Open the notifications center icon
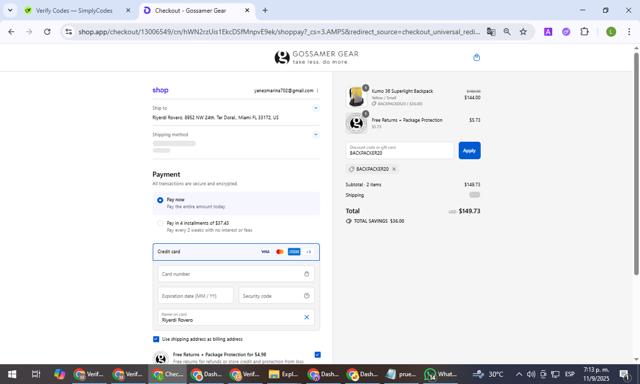 (624, 374)
